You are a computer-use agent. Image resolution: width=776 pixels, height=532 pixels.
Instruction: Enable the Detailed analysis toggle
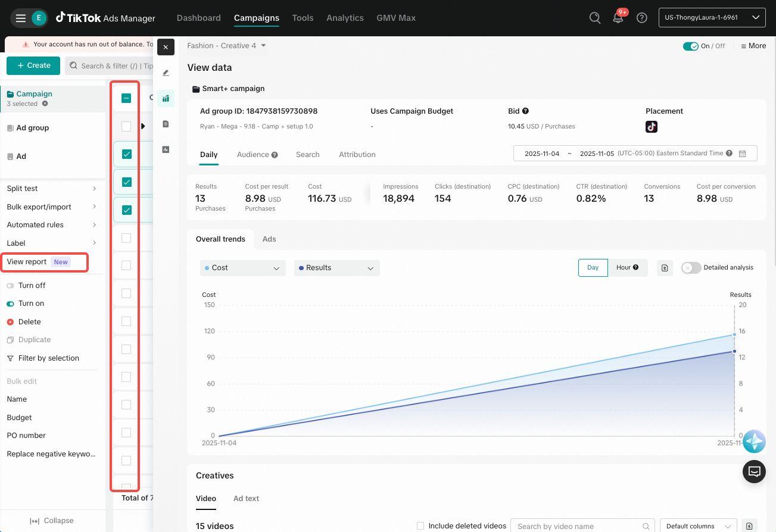[x=691, y=268]
